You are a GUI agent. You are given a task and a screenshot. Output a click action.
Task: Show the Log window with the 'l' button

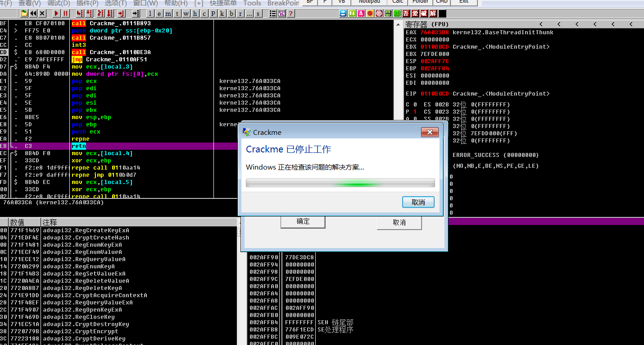click(150, 14)
